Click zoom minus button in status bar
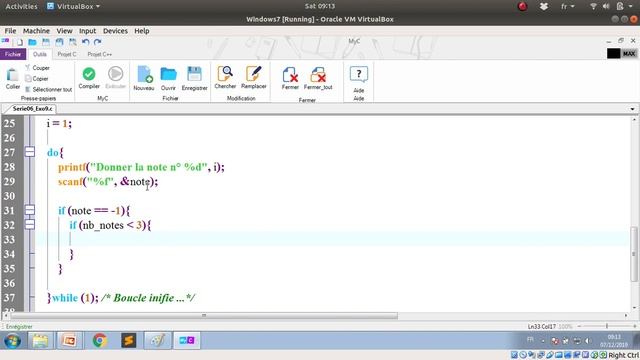The height and width of the screenshot is (360, 640). pos(579,326)
